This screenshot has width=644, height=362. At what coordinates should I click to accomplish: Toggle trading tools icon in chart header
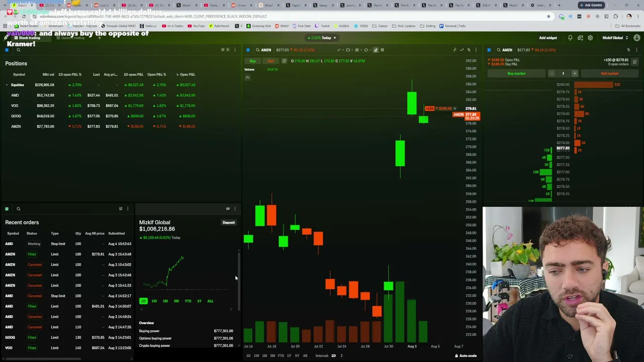point(468,50)
